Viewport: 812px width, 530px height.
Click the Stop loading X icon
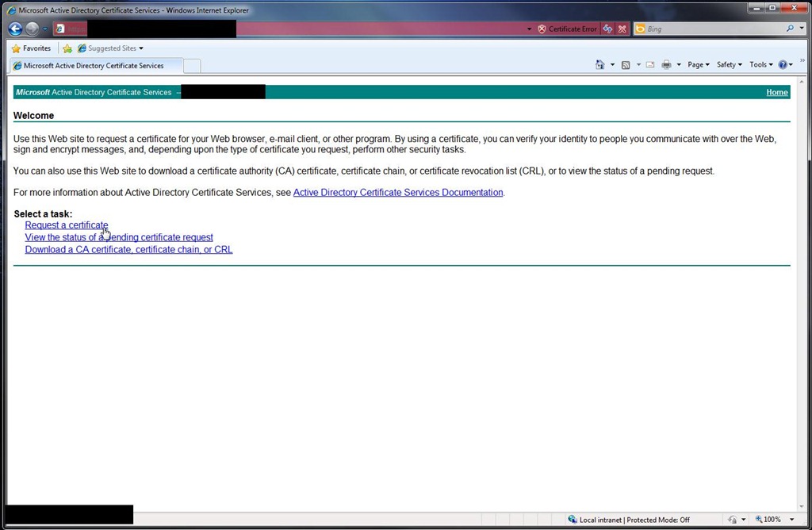click(x=622, y=29)
